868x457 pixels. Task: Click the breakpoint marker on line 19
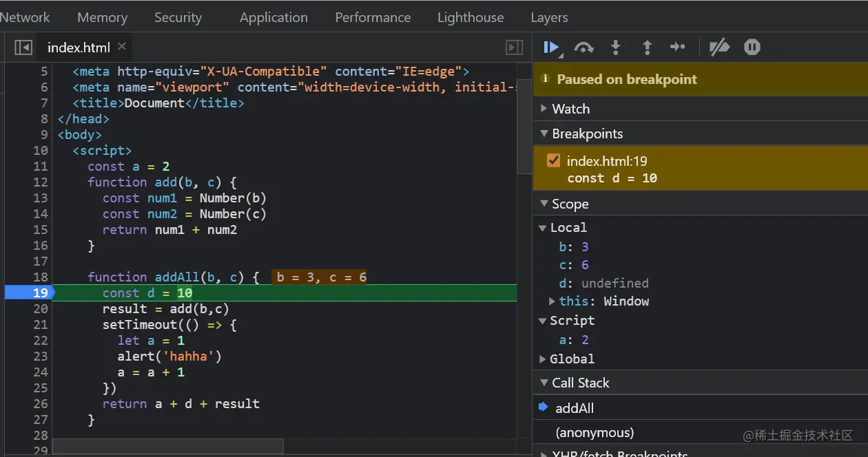[29, 293]
